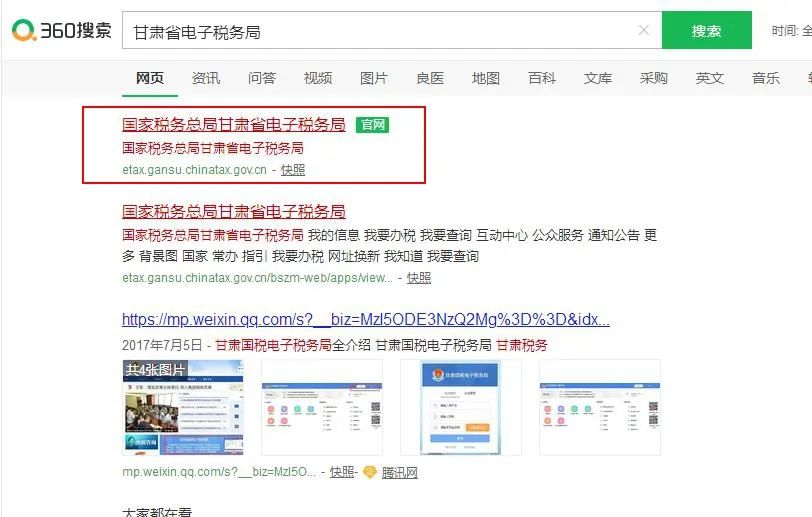
Task: Switch to the 资讯 tab
Action: 206,78
